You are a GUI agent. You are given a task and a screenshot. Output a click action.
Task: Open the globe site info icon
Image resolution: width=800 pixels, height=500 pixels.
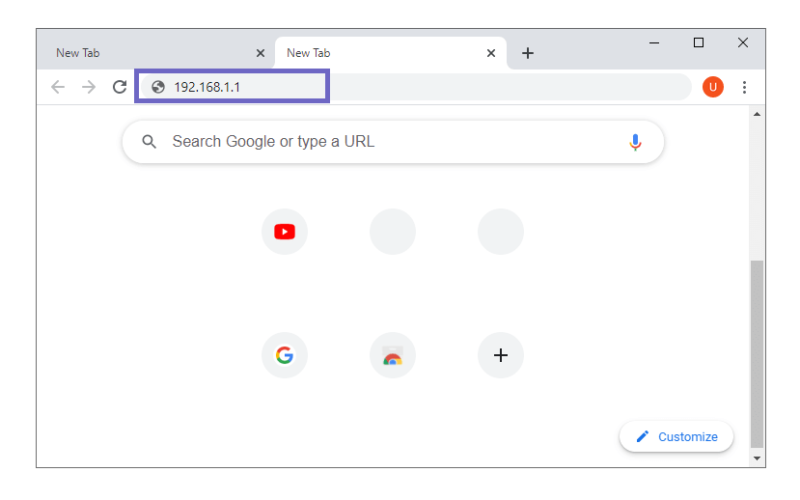click(x=158, y=87)
